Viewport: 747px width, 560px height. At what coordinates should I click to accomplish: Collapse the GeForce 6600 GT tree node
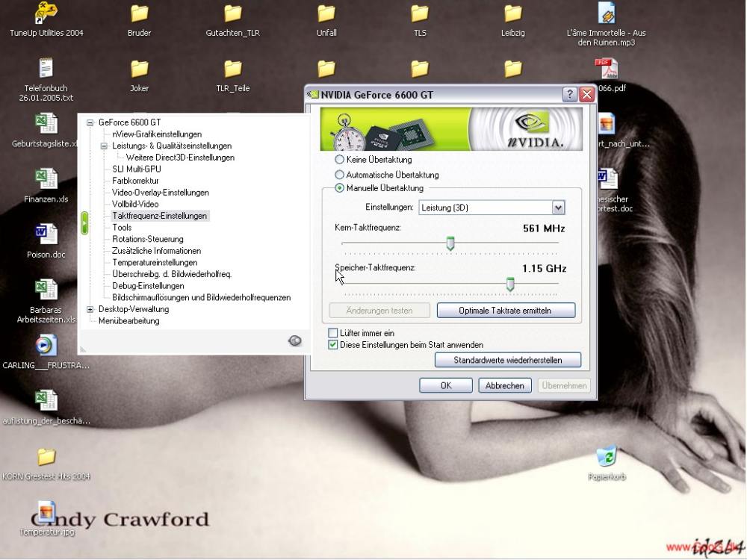coord(90,122)
